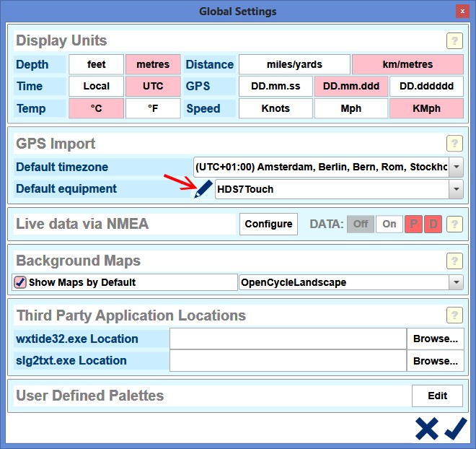Screen dimensions: 476x449
Task: Open help for GPS Import section
Action: (454, 143)
